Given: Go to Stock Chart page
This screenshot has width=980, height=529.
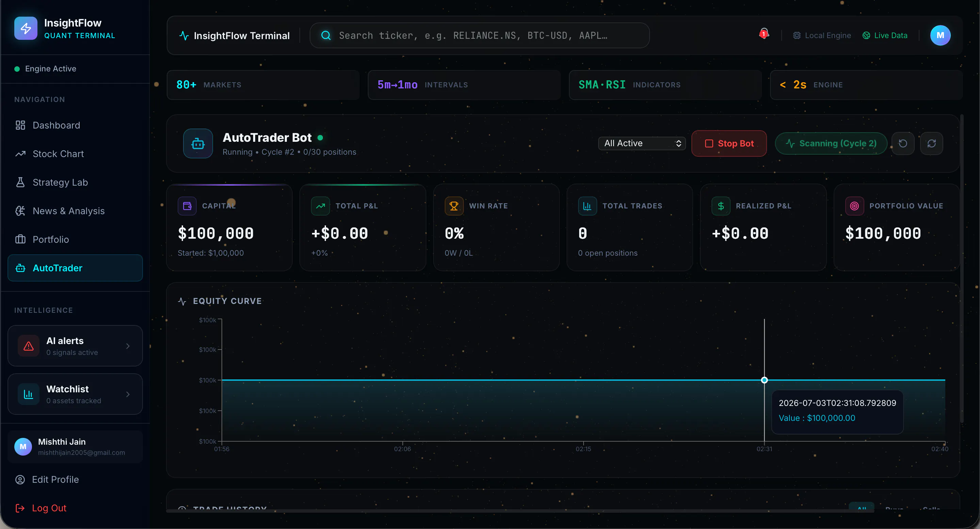Looking at the screenshot, I should 75,154.
